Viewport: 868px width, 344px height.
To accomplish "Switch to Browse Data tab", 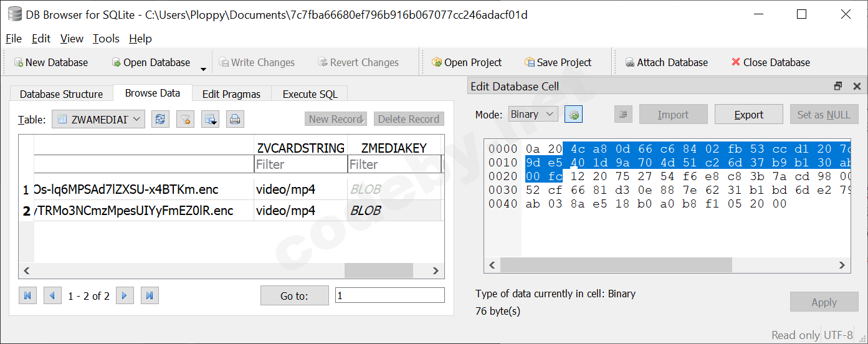I will [153, 93].
